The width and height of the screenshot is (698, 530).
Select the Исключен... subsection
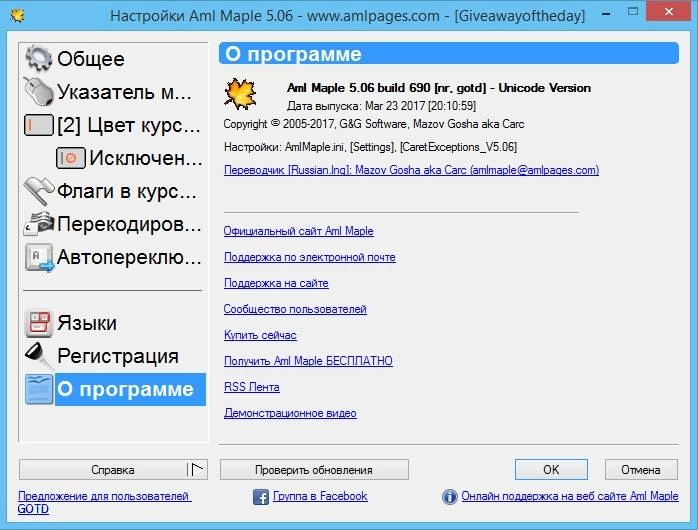(146, 158)
